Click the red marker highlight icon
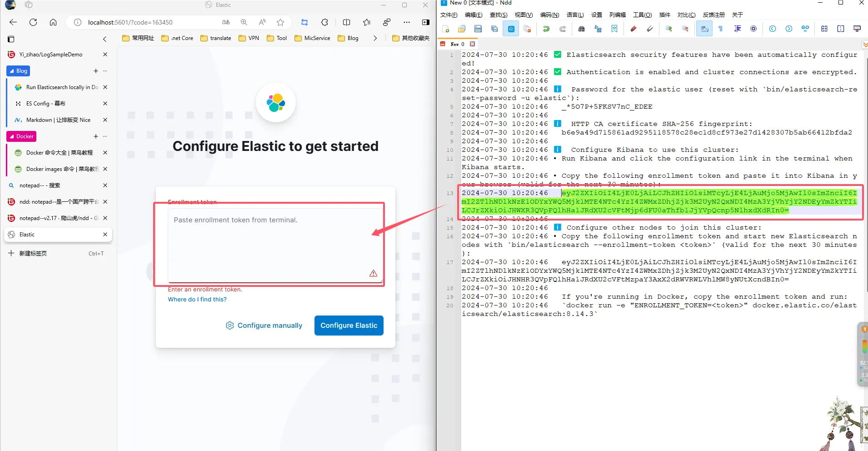This screenshot has width=868, height=451. (634, 29)
